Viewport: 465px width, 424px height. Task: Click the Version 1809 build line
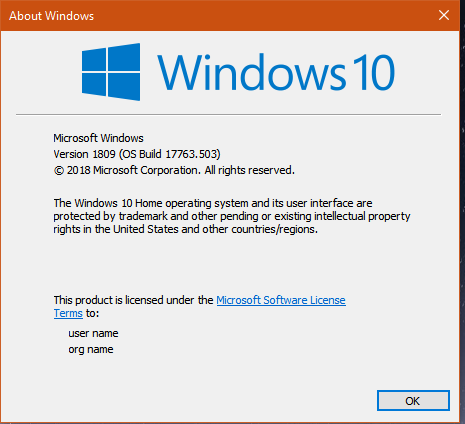tap(137, 154)
